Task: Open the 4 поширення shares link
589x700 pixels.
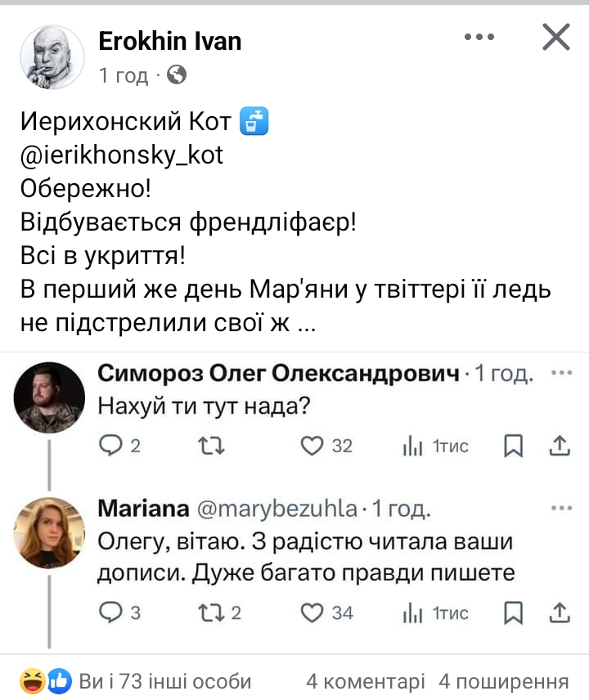Action: coord(503,681)
